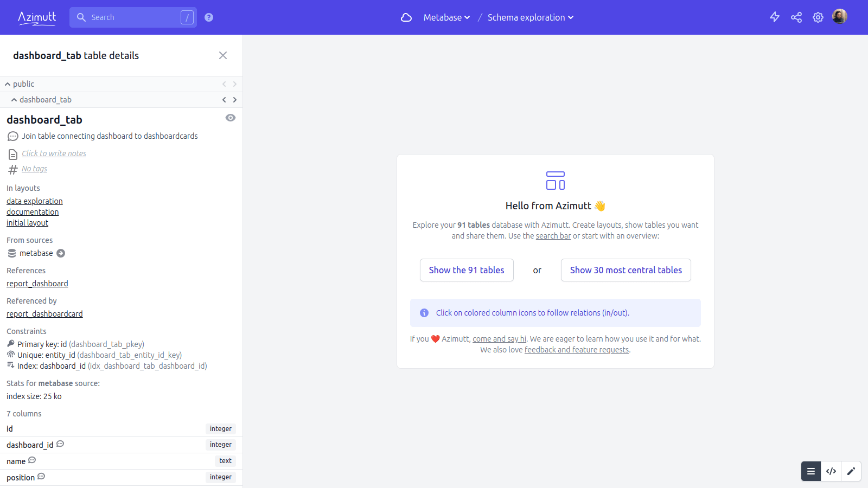This screenshot has height=488, width=868.
Task: Open the Schema exploration layout dropdown
Action: [x=530, y=17]
